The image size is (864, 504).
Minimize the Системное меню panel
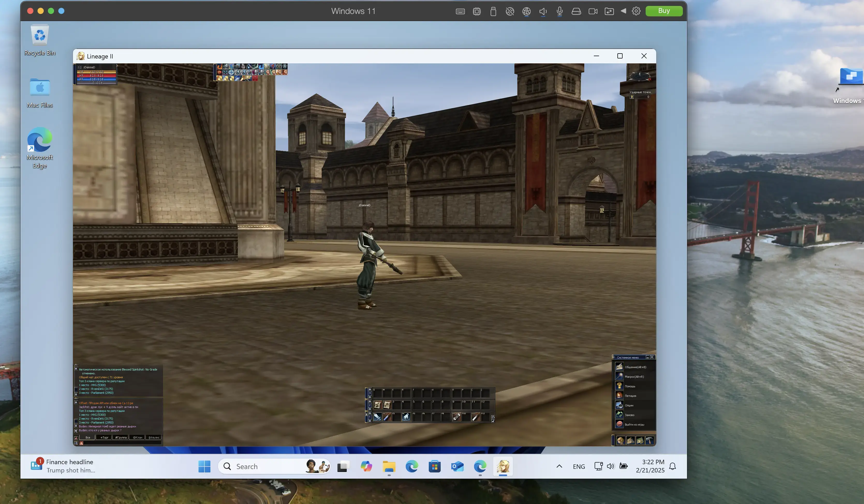[x=647, y=357]
